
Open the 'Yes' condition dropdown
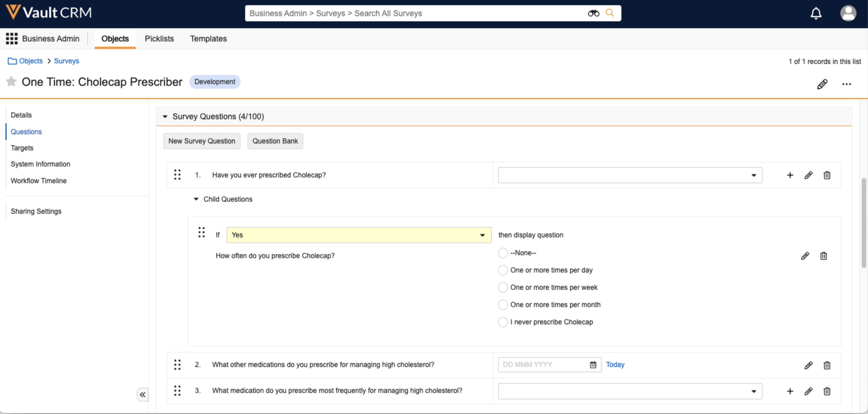click(x=358, y=235)
